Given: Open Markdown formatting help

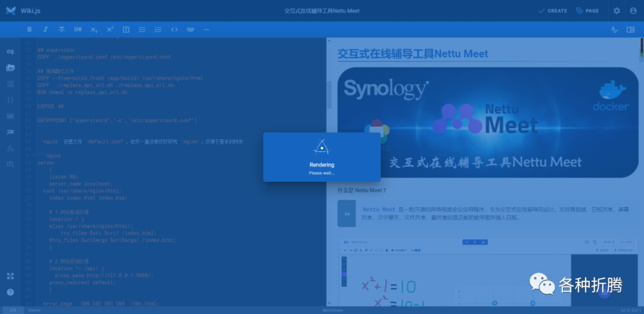Looking at the screenshot, I should click(10, 292).
